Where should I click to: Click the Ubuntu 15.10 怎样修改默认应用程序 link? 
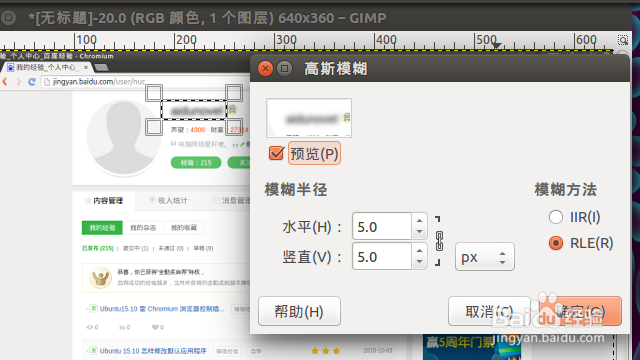pos(153,351)
